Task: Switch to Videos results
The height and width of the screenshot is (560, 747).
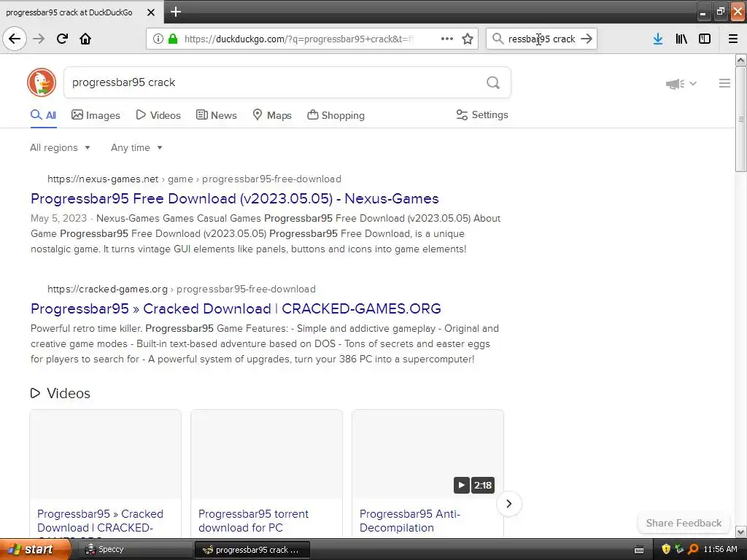Action: click(158, 115)
